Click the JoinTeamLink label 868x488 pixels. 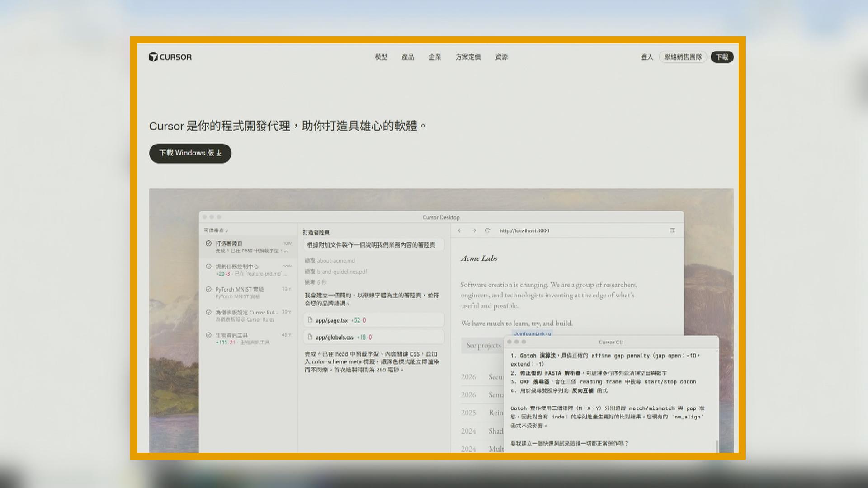pos(532,333)
